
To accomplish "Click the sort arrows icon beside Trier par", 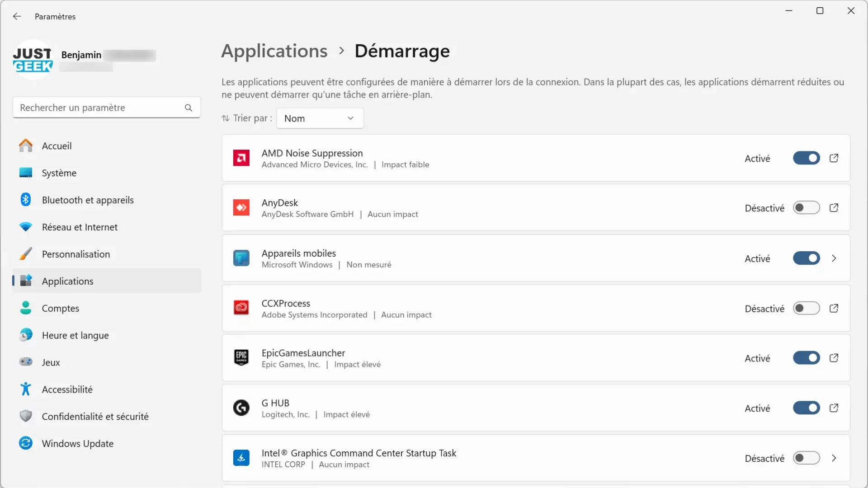I will (x=226, y=118).
